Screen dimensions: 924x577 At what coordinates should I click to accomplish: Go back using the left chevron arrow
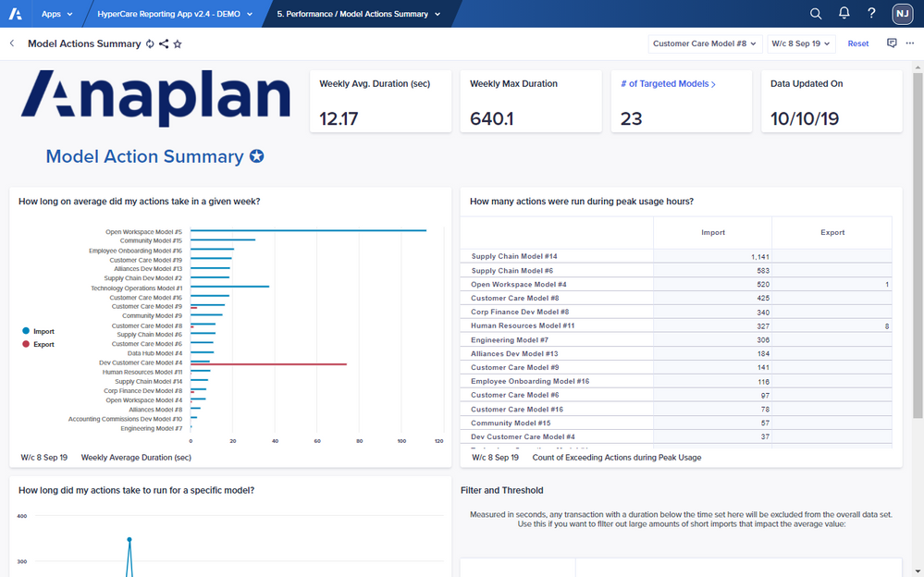click(x=12, y=43)
